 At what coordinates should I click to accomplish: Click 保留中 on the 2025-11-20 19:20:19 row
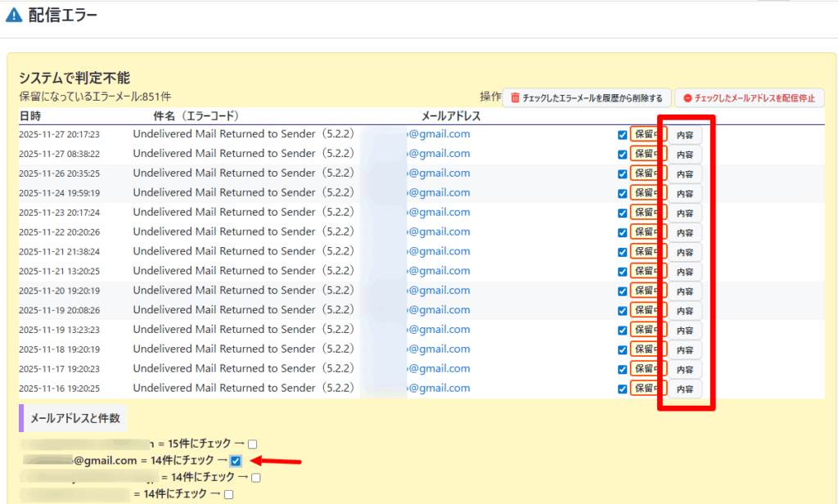pos(647,290)
